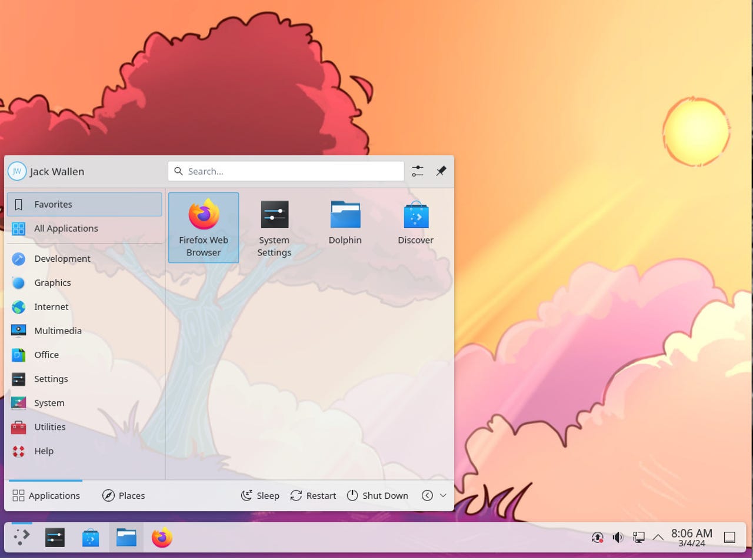
Task: Open System Settings from favorites grid
Action: pyautogui.click(x=274, y=227)
